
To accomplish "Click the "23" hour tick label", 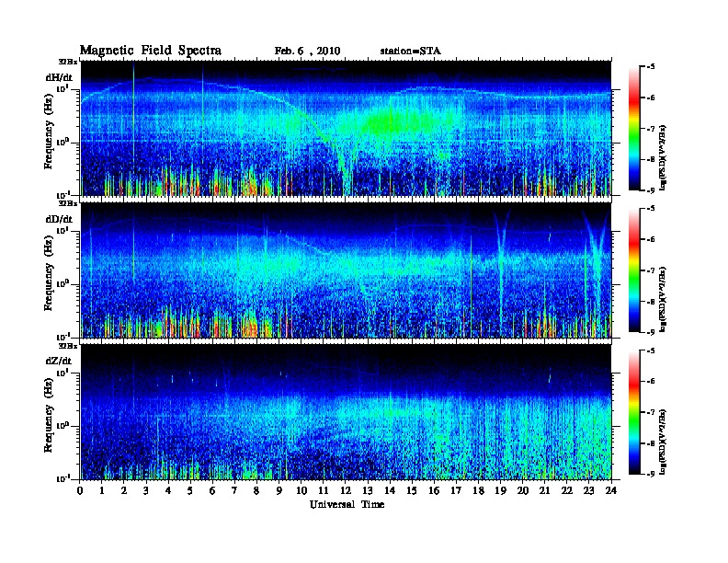I will point(589,490).
